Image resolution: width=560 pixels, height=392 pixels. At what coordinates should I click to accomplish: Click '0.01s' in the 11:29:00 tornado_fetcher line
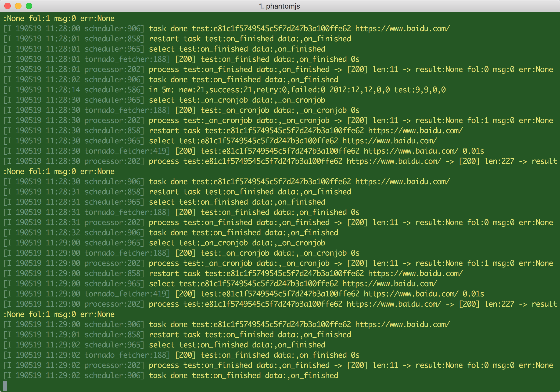pyautogui.click(x=473, y=294)
